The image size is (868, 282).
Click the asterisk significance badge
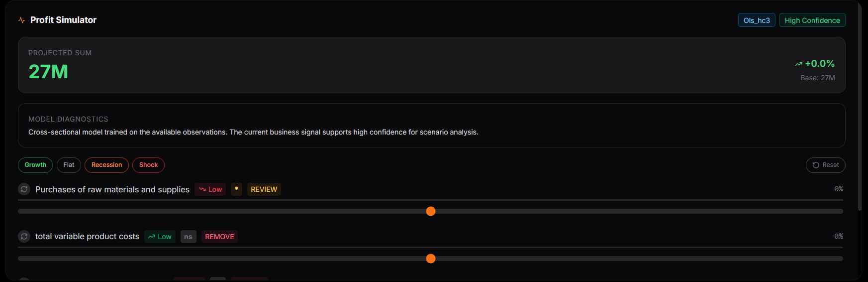[x=236, y=189]
